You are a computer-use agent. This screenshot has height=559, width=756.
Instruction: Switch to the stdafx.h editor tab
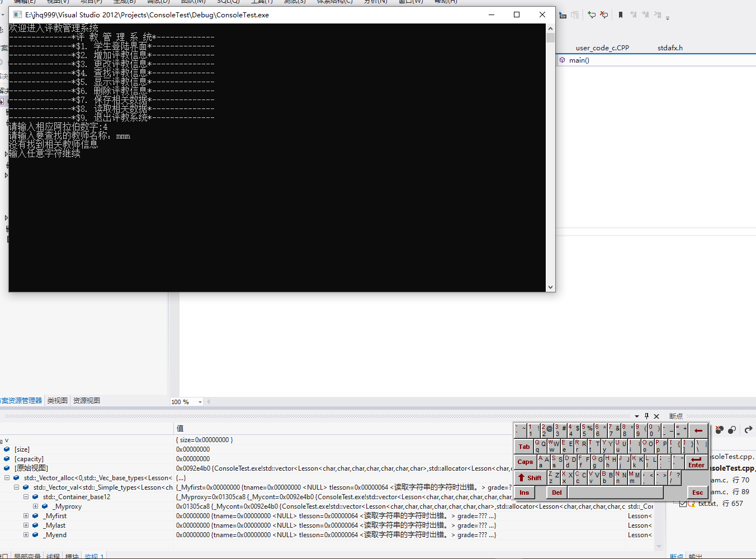click(670, 48)
